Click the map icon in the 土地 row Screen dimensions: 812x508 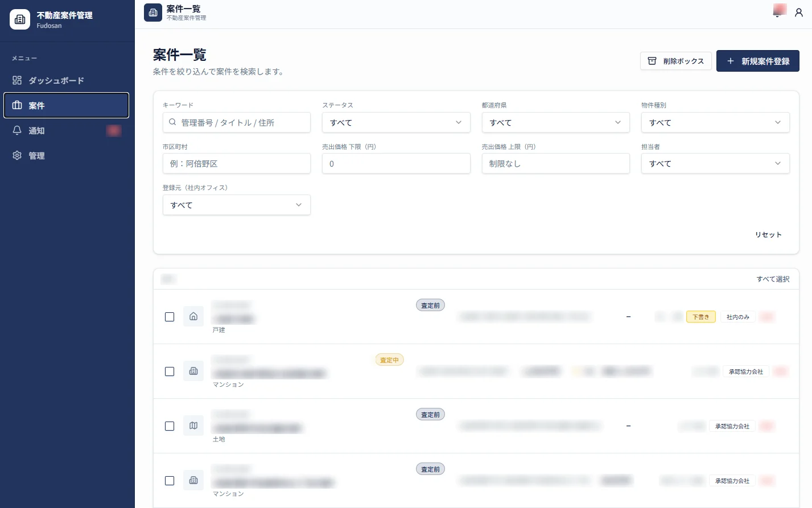(193, 426)
